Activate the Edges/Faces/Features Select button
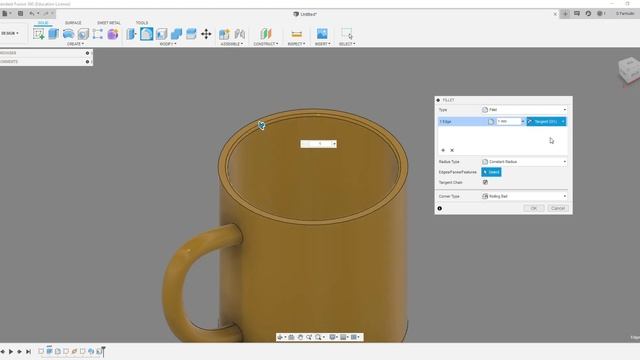 coord(491,172)
